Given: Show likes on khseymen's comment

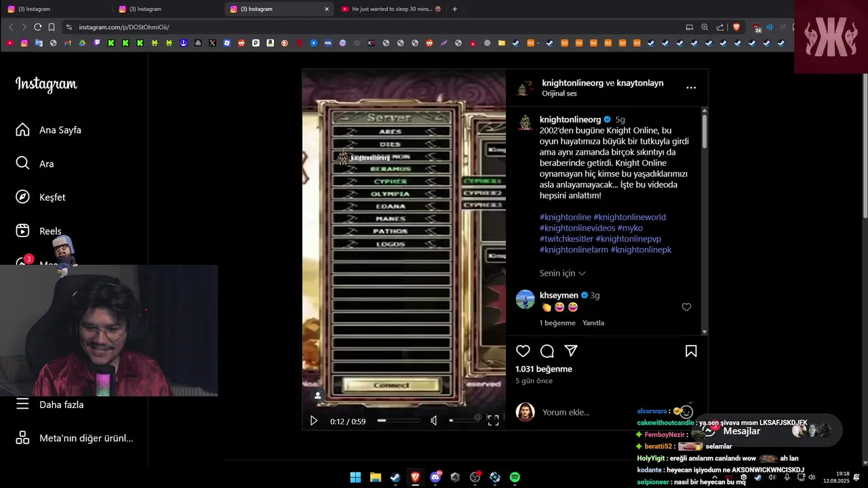Looking at the screenshot, I should [557, 323].
